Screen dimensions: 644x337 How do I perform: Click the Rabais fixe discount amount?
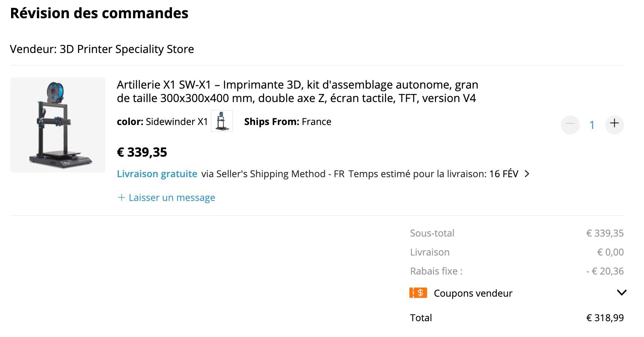[x=605, y=271]
